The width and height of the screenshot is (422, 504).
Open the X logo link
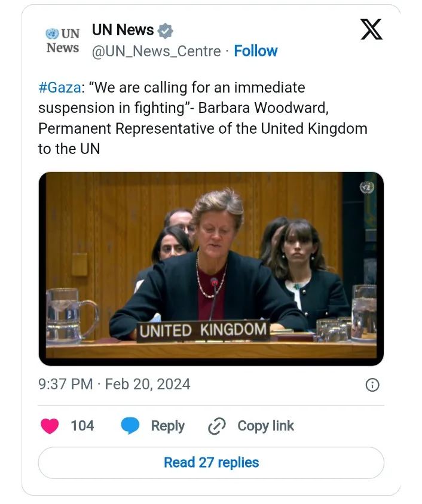371,30
